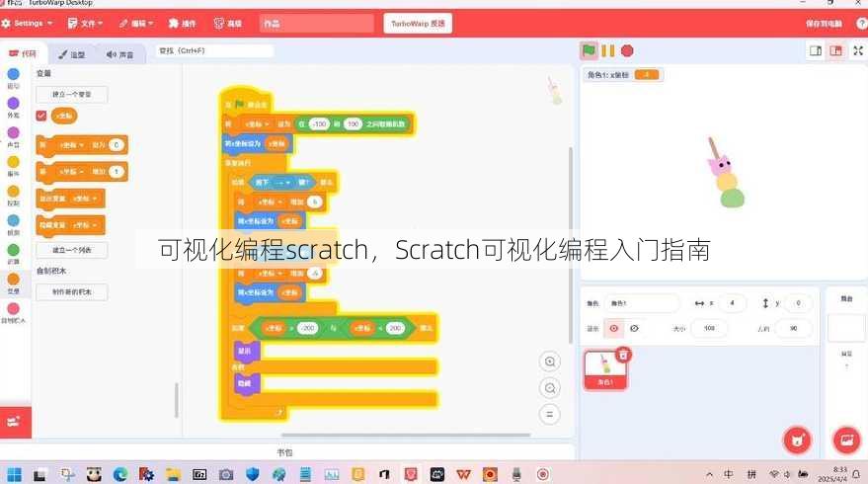The height and width of the screenshot is (484, 868).
Task: Open variable dropdown in palette hide variable block
Action: coord(85,225)
